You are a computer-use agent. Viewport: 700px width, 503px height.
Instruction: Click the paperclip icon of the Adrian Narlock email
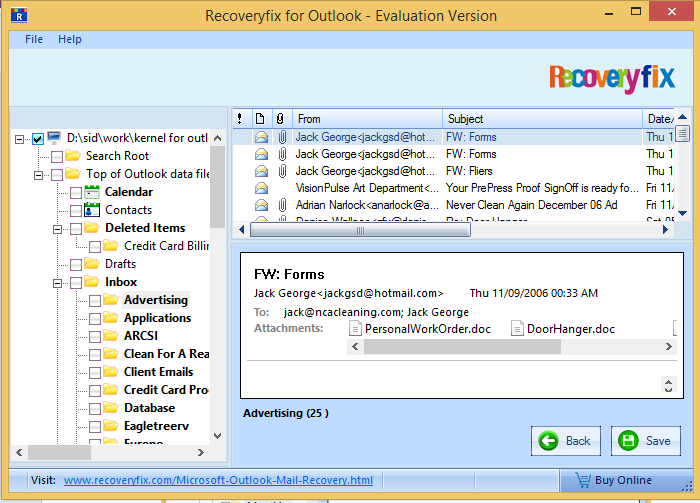pos(282,205)
